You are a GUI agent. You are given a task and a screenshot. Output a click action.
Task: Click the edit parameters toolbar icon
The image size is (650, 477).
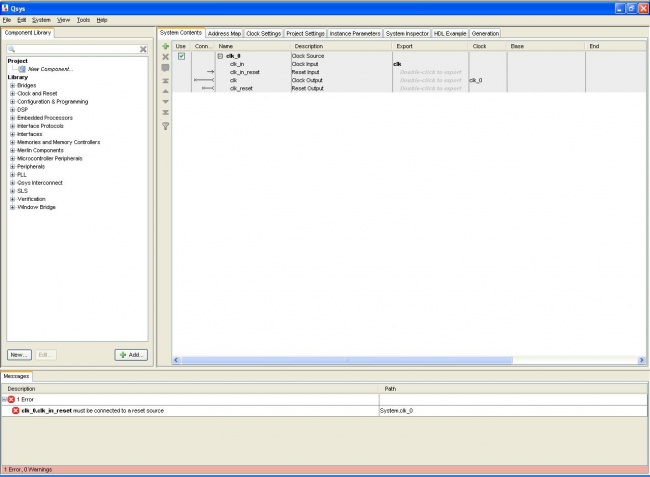(x=165, y=68)
